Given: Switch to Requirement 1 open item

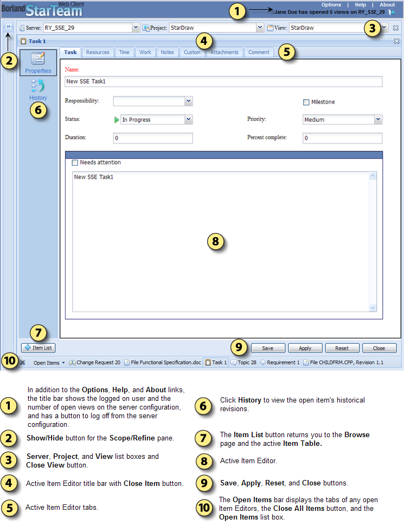Looking at the screenshot, I should click(x=280, y=362).
